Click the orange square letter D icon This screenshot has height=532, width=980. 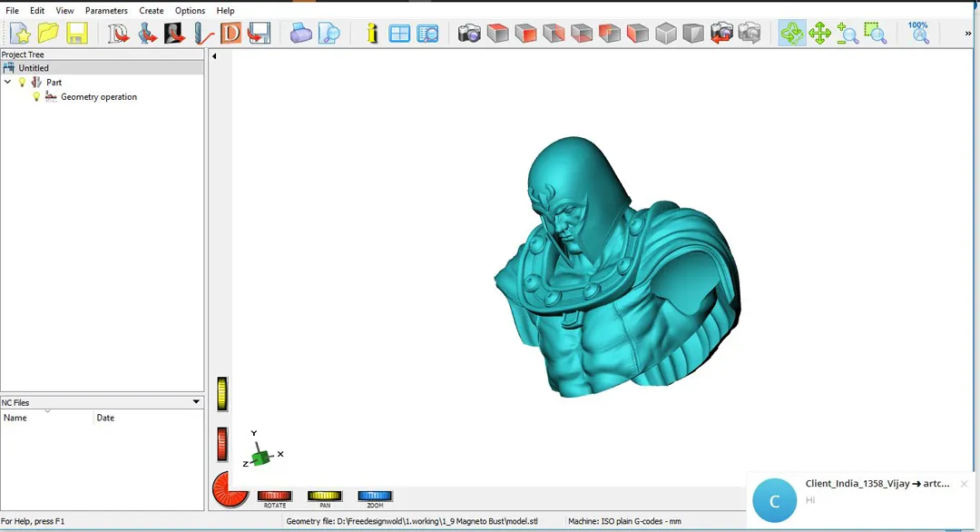(x=231, y=33)
